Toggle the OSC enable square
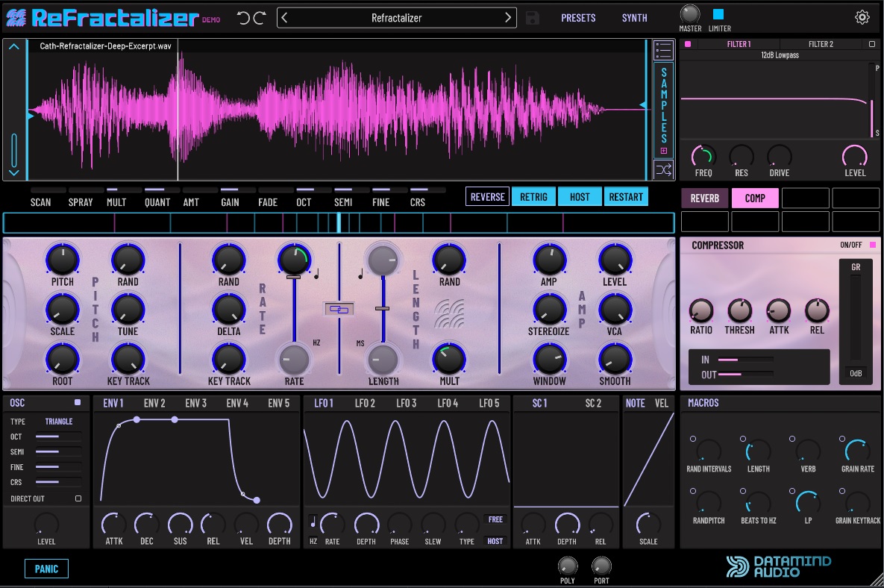Image resolution: width=884 pixels, height=588 pixels. 78,402
